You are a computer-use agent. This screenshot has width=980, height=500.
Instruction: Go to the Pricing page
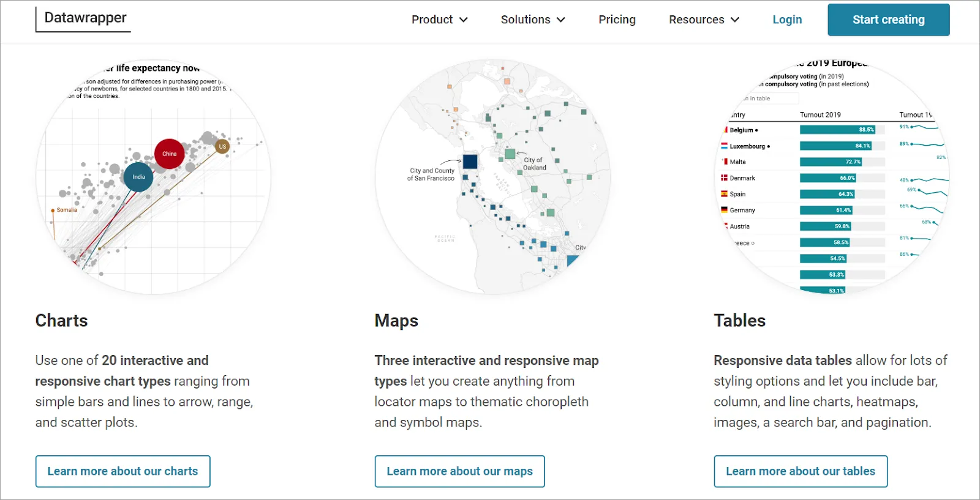coord(617,20)
